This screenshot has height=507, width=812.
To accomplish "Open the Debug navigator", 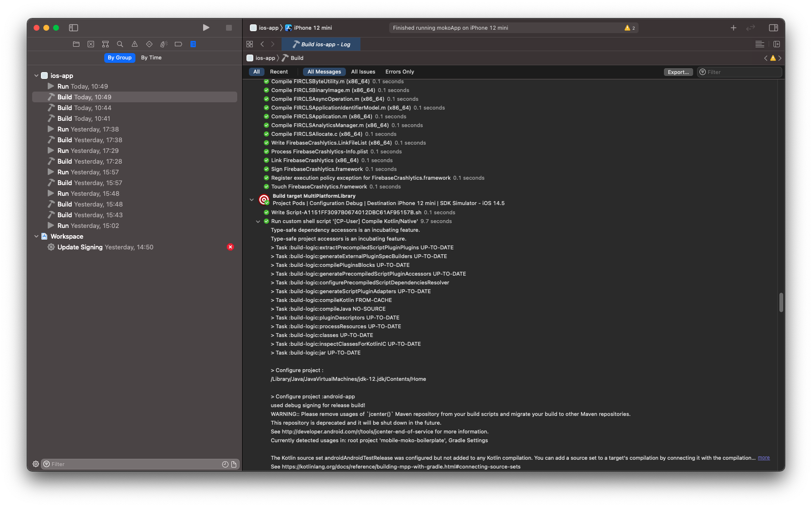I will (x=164, y=44).
